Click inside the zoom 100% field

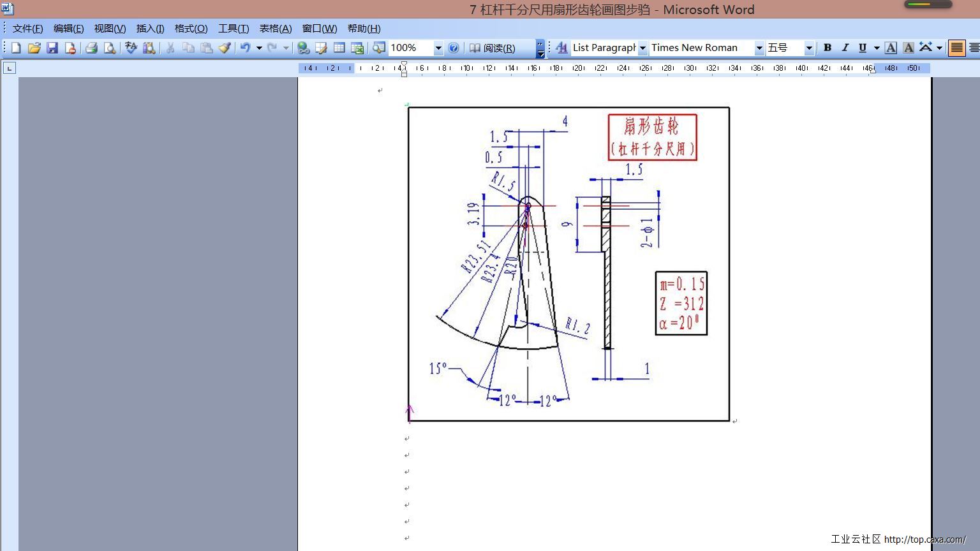410,48
